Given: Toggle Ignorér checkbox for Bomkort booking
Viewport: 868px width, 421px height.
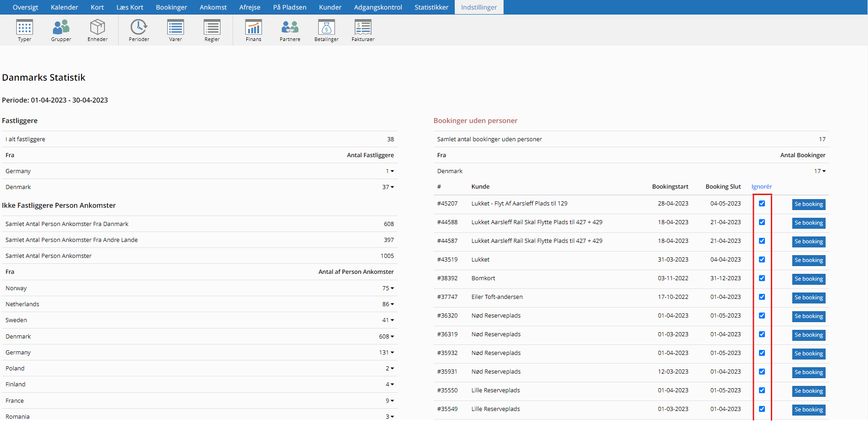Looking at the screenshot, I should 762,278.
